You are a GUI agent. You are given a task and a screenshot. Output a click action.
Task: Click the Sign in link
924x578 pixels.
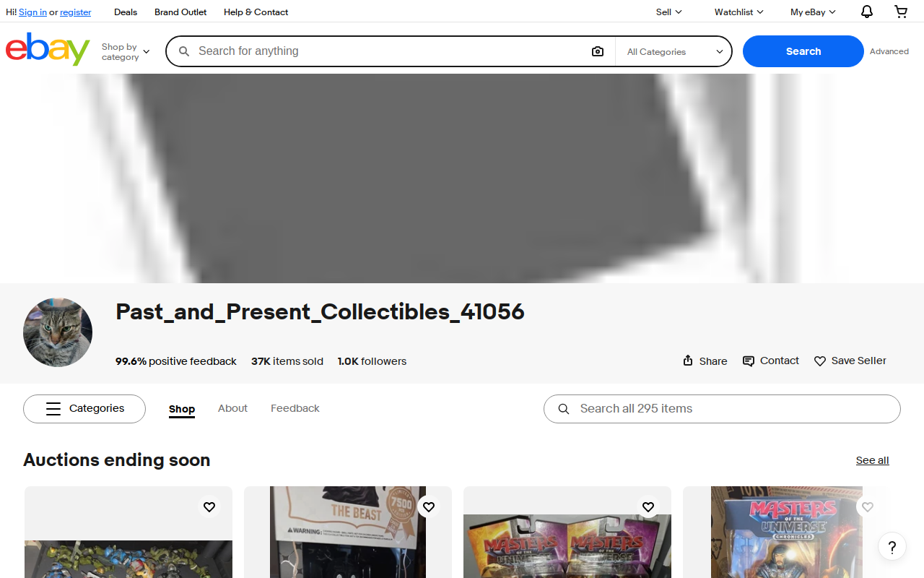[x=32, y=12]
